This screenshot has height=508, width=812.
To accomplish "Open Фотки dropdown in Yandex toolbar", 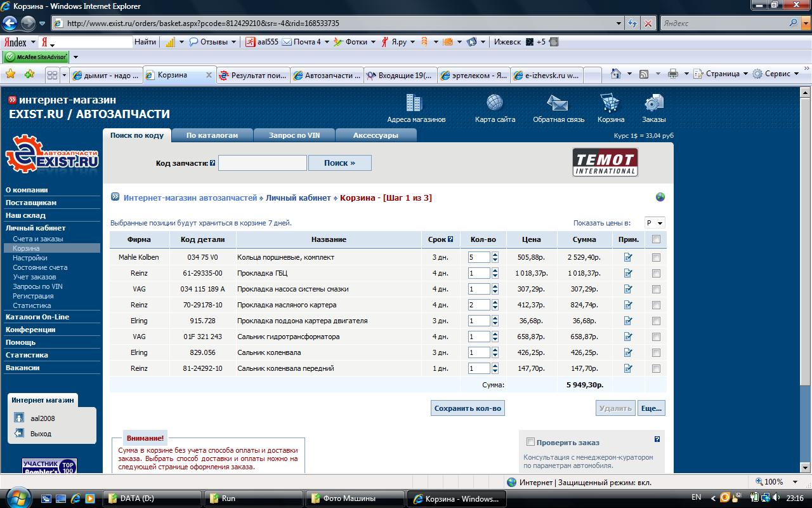I will tap(372, 42).
